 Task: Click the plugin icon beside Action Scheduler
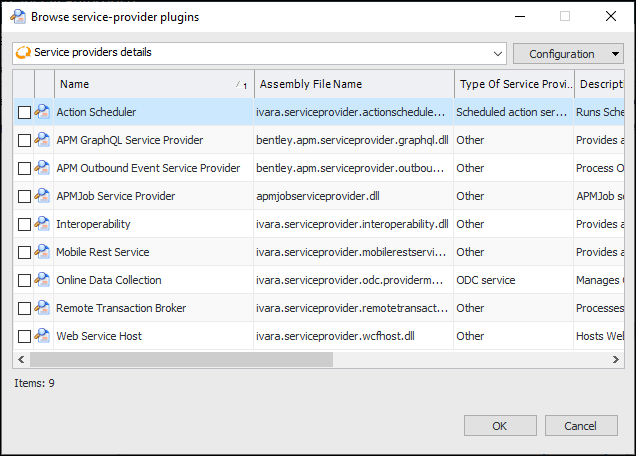coord(43,112)
